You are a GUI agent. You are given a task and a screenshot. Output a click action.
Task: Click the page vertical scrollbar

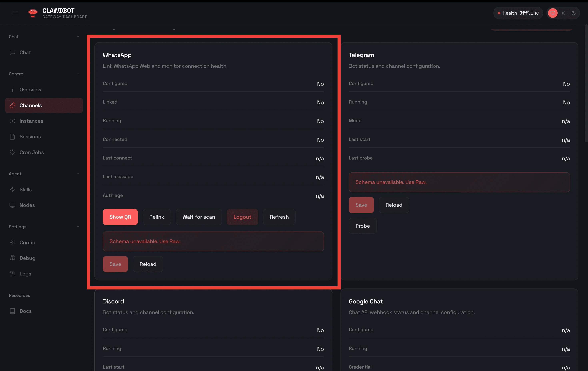[x=586, y=83]
